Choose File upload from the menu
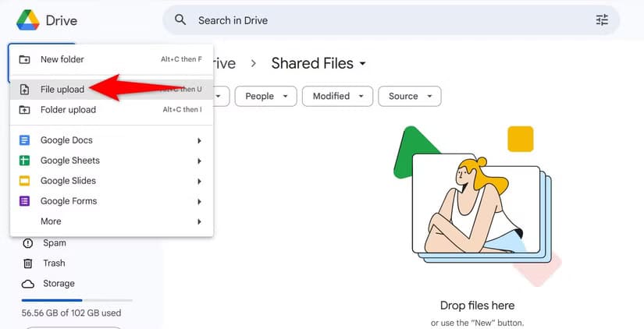Viewport: 644px width, 329px height. tap(112, 90)
